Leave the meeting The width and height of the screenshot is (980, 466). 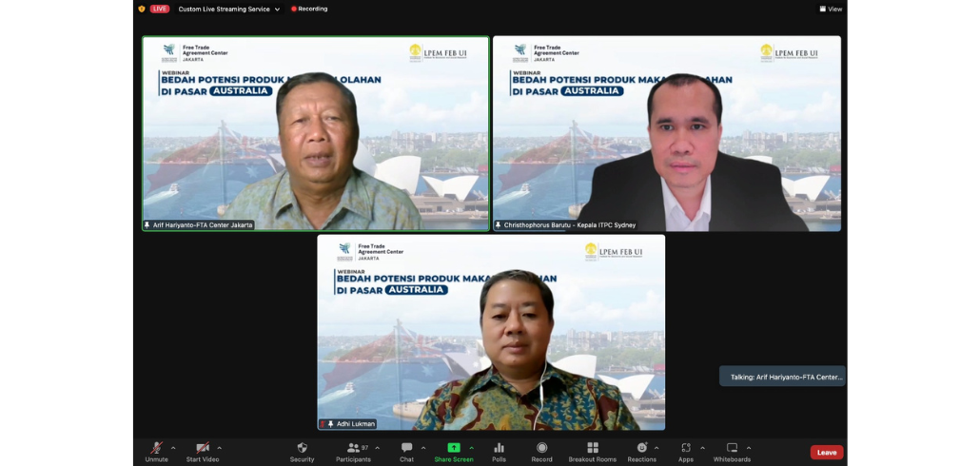coord(826,453)
